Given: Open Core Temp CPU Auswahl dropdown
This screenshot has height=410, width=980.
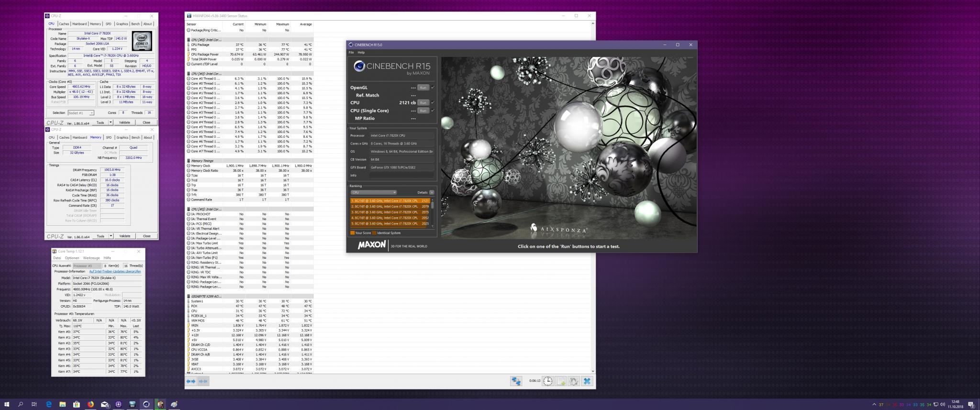Looking at the screenshot, I should pos(87,266).
